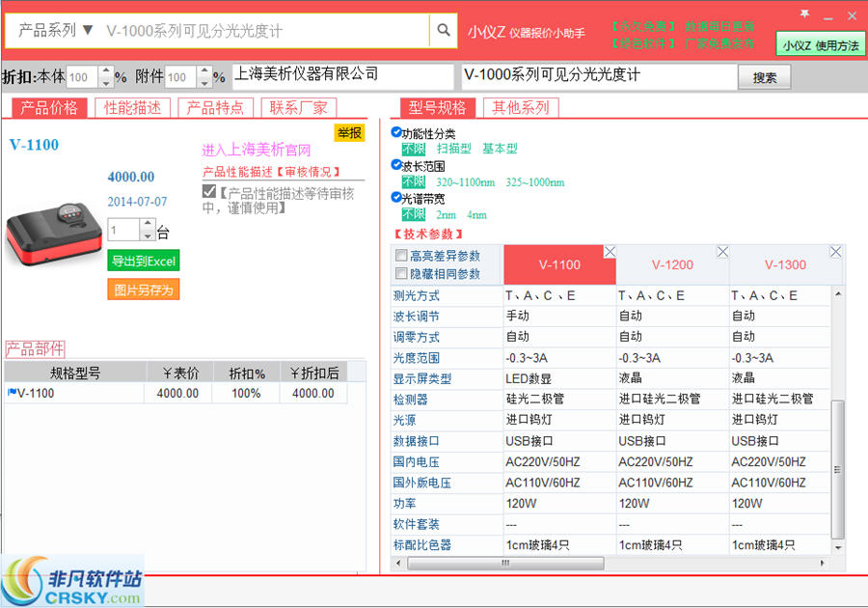Toggle the 产品性能描述等待审核 checkbox

point(208,192)
